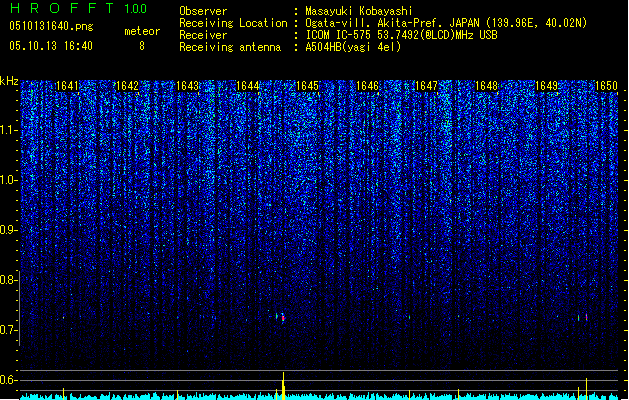Click the Receiver label
Viewport: 629px width, 400px height.
click(x=203, y=35)
